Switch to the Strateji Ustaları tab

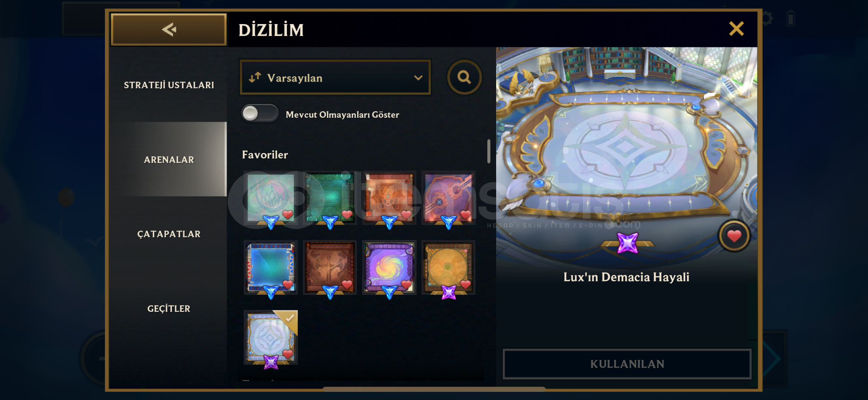169,85
